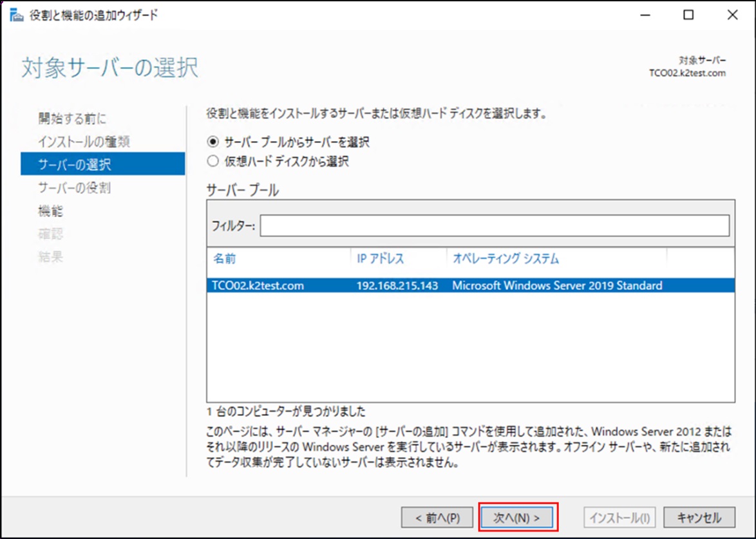Click the wizard icon in title bar
The image size is (756, 539).
pyautogui.click(x=15, y=15)
